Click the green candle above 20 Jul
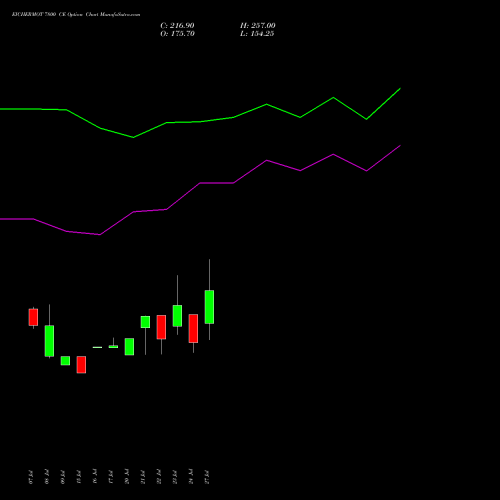The height and width of the screenshot is (500, 500). (129, 347)
